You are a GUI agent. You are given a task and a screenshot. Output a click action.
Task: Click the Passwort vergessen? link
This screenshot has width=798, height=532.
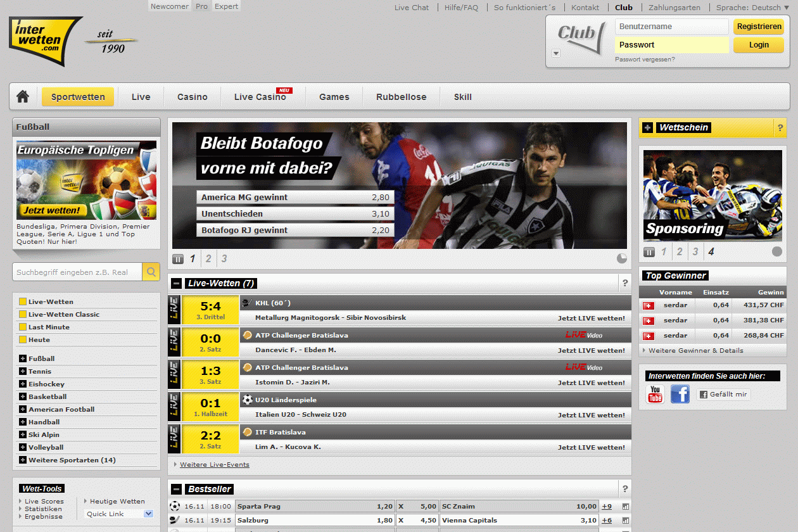coord(645,60)
